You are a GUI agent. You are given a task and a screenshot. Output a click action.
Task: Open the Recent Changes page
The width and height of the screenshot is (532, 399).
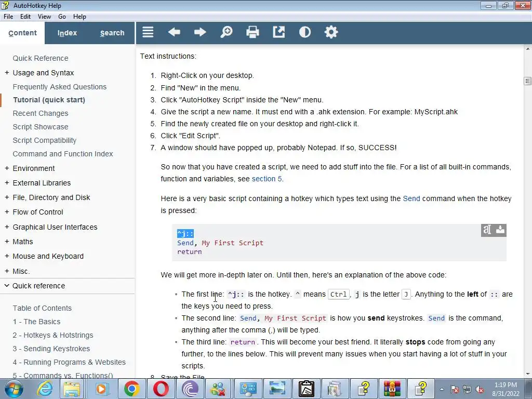[41, 114]
